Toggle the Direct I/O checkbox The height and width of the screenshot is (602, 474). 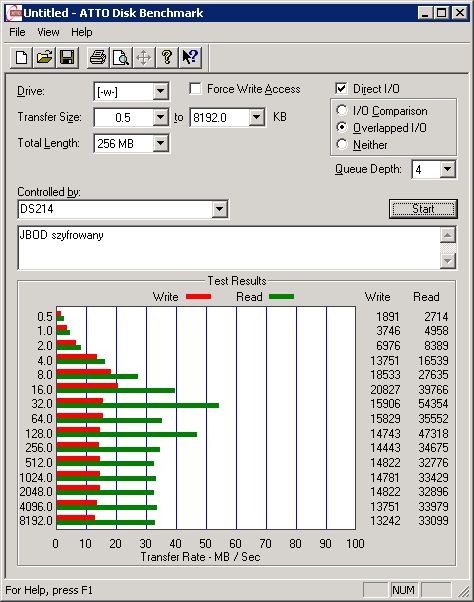click(341, 89)
